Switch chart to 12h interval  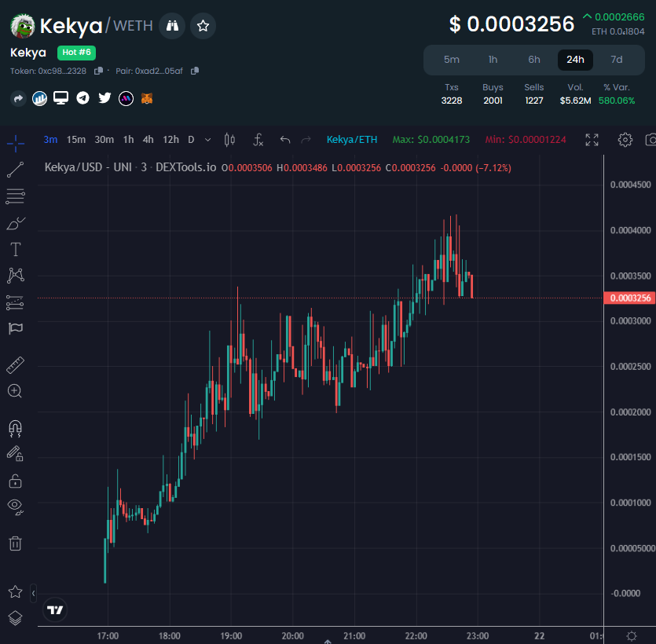click(x=170, y=140)
